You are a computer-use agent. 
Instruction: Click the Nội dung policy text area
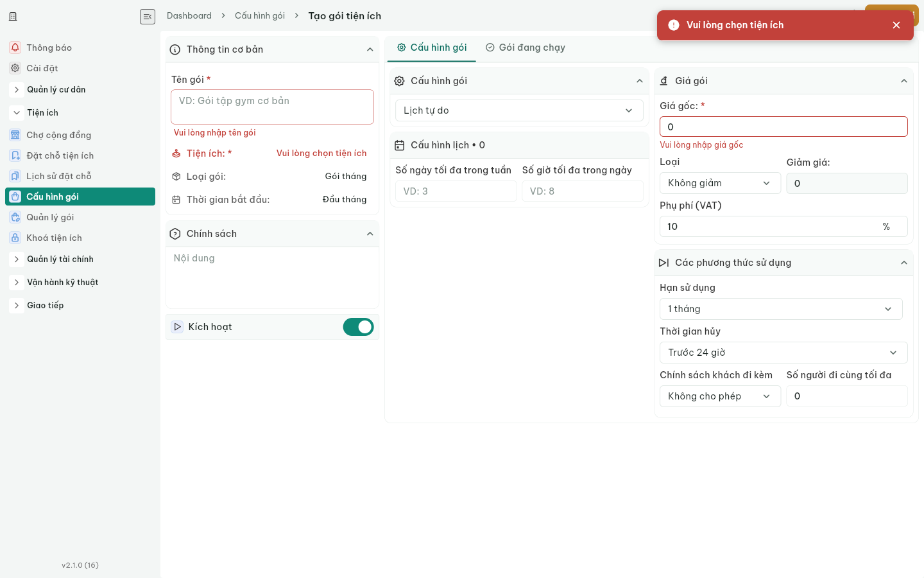tap(272, 277)
